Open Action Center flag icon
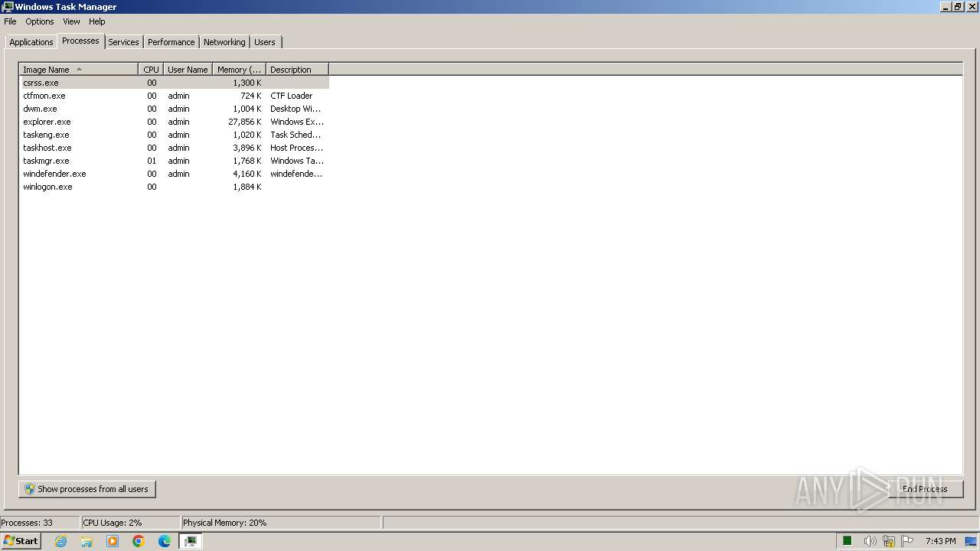Screen dimensions: 980x551 point(908,541)
